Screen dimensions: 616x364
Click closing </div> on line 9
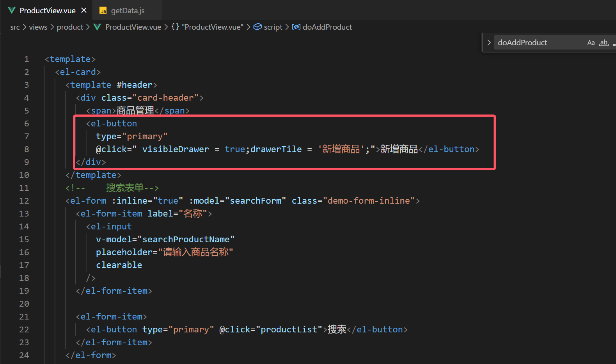[91, 162]
